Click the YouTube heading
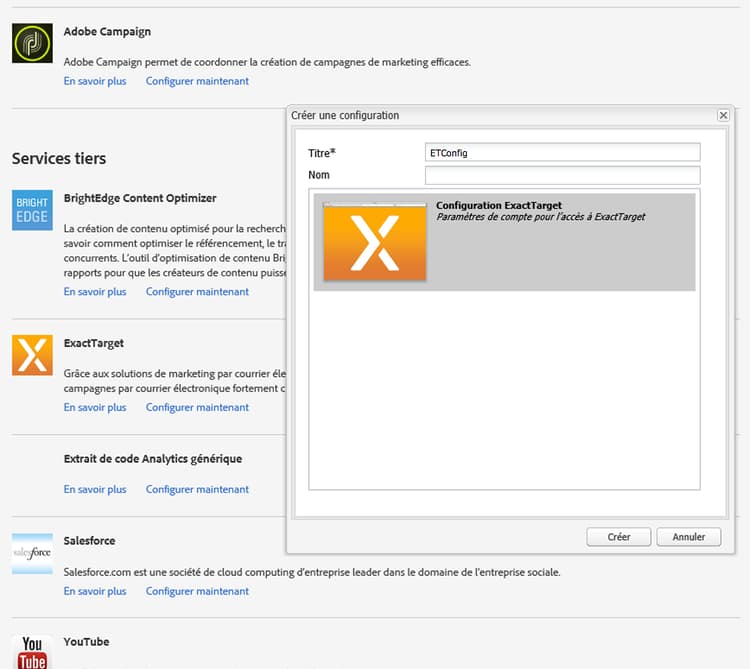 (86, 642)
